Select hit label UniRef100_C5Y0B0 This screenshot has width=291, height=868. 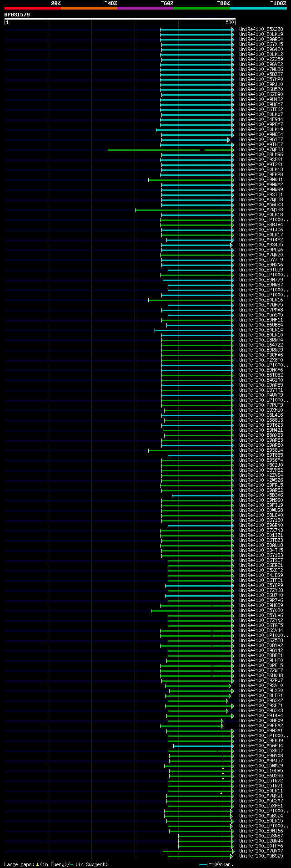pyautogui.click(x=261, y=610)
